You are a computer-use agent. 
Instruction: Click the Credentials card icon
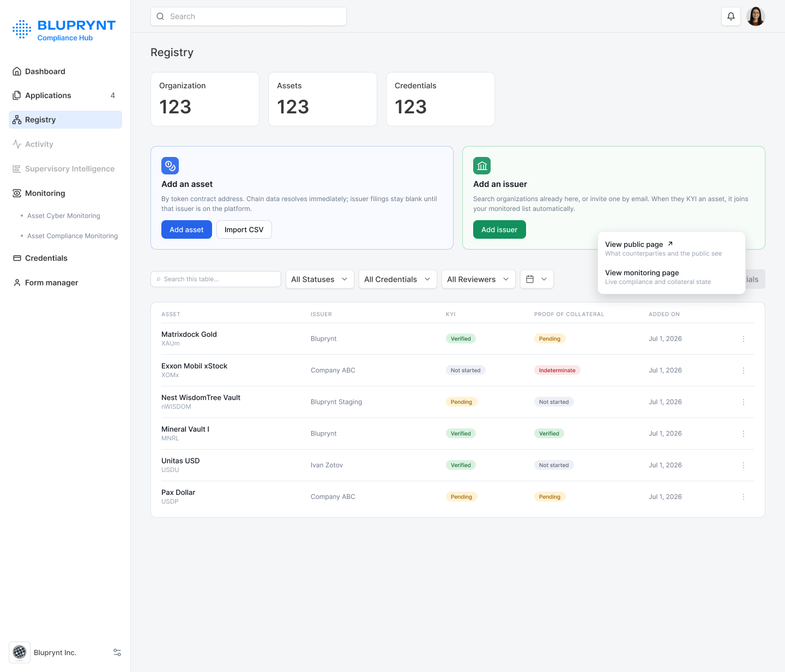[17, 258]
